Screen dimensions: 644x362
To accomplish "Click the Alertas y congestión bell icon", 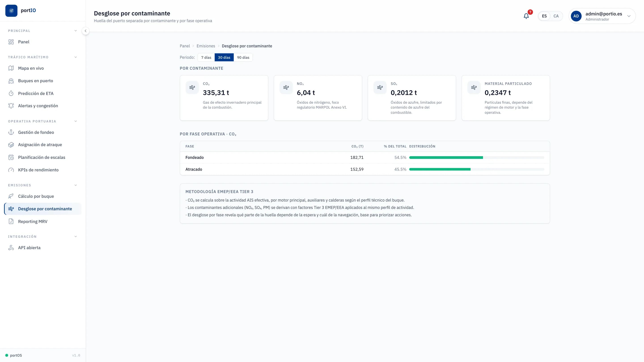I will (x=11, y=106).
